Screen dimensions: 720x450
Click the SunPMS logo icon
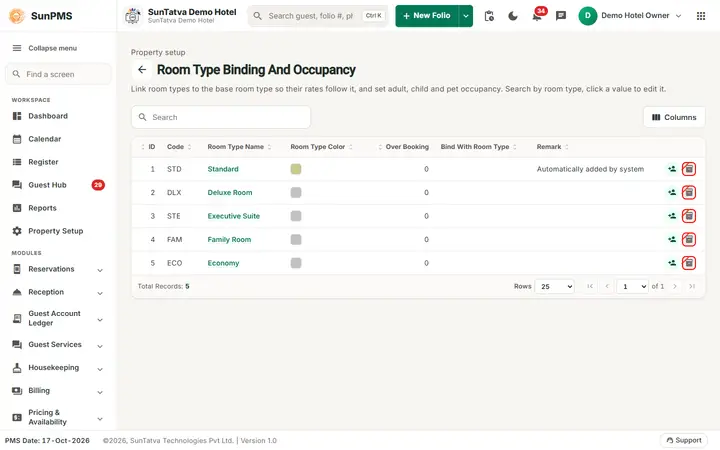17,16
